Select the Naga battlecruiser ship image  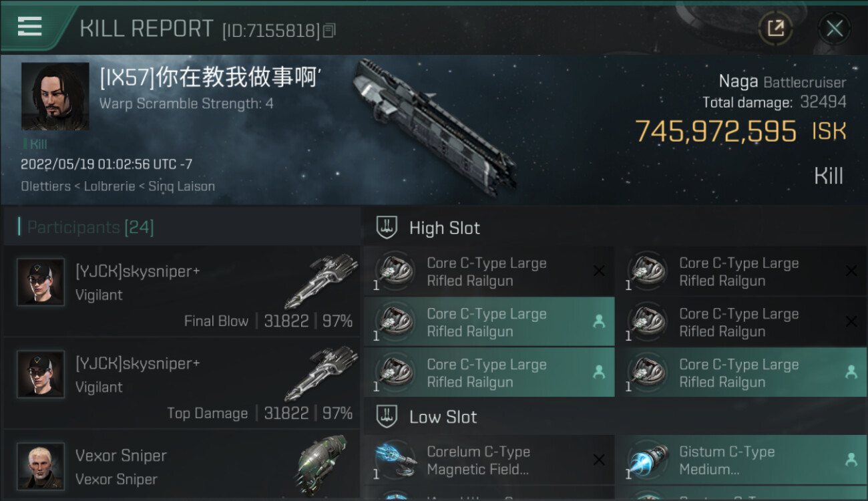point(434,127)
